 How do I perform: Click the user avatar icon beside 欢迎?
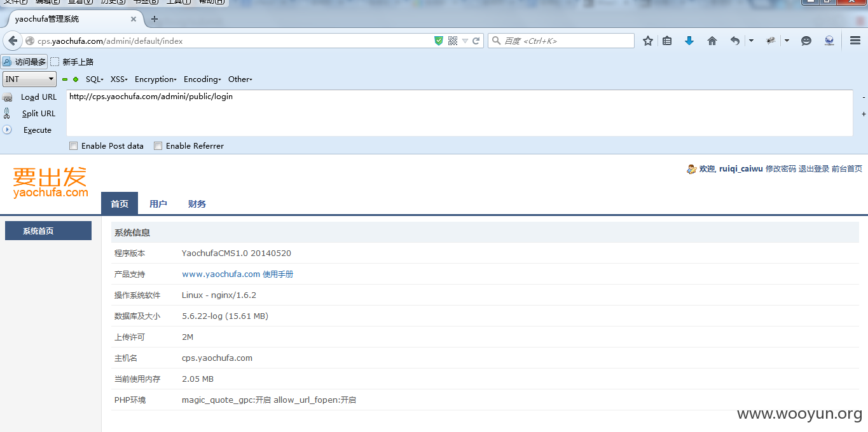click(x=691, y=169)
